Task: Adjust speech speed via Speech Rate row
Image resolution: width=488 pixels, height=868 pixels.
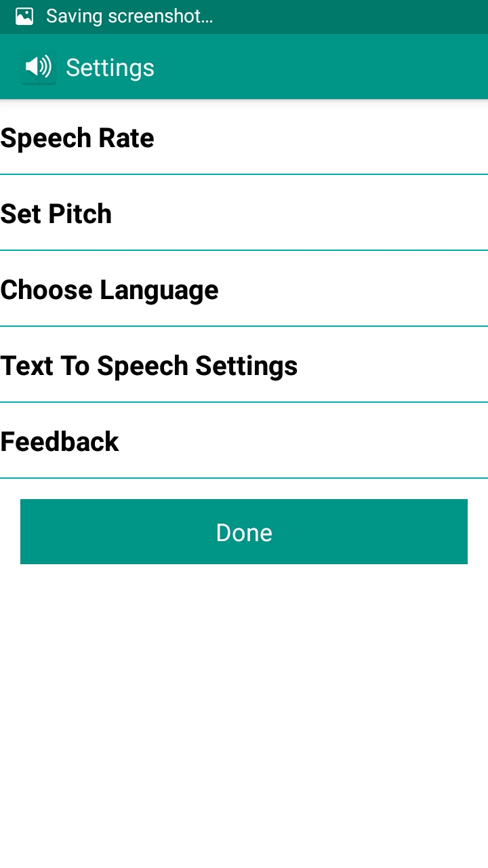Action: [x=244, y=138]
